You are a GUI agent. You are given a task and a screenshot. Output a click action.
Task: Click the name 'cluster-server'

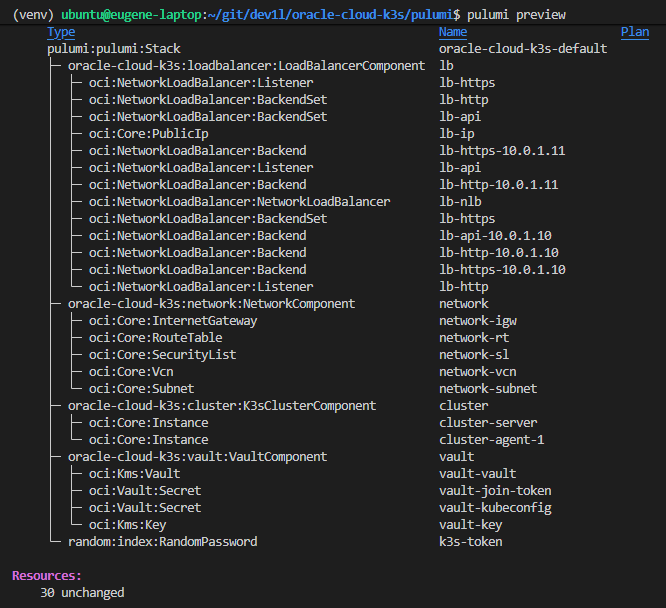(x=488, y=423)
